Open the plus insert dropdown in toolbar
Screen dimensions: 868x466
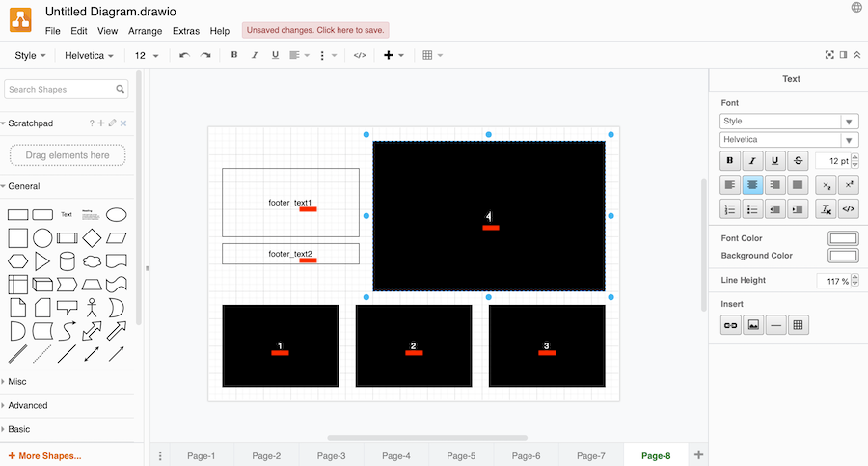point(393,55)
